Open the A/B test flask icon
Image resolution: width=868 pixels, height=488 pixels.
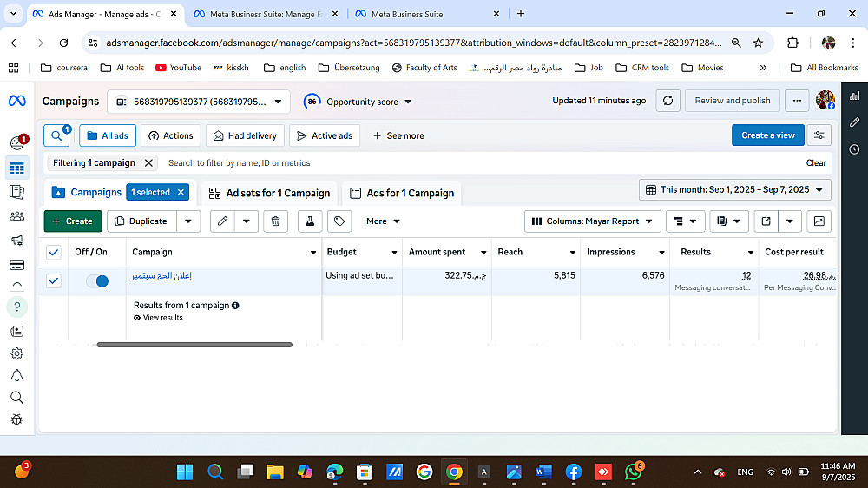coord(310,221)
